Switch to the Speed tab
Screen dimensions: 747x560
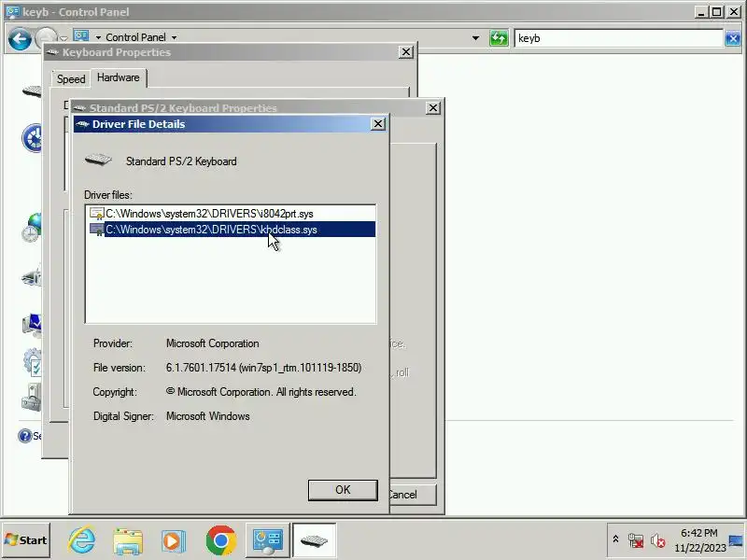coord(71,79)
